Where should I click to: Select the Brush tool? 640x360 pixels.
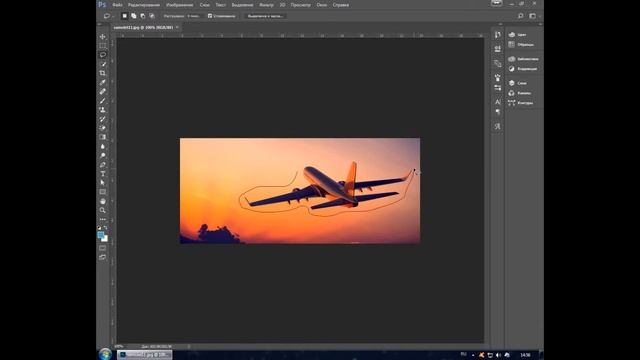(x=102, y=101)
